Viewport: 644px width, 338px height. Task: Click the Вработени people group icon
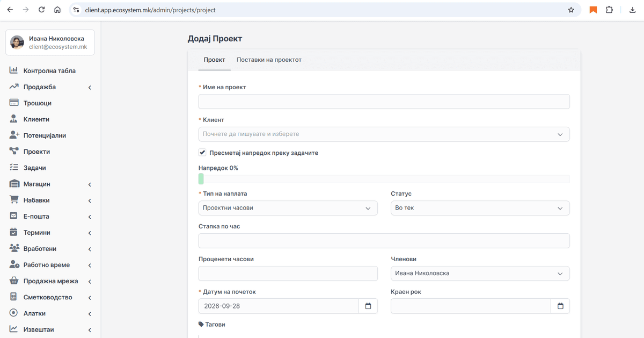[x=14, y=248]
